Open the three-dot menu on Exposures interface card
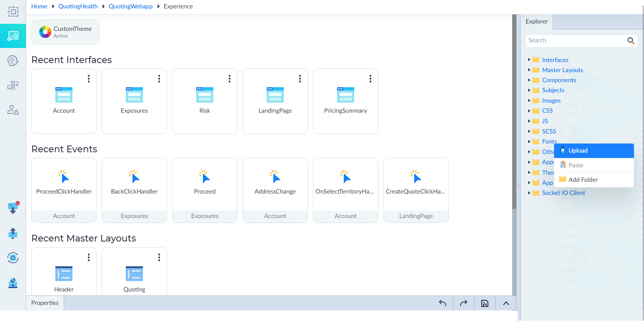 159,79
